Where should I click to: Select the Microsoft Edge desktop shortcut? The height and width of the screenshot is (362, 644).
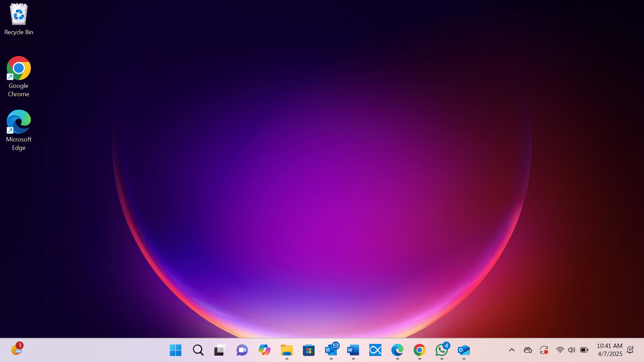(19, 130)
